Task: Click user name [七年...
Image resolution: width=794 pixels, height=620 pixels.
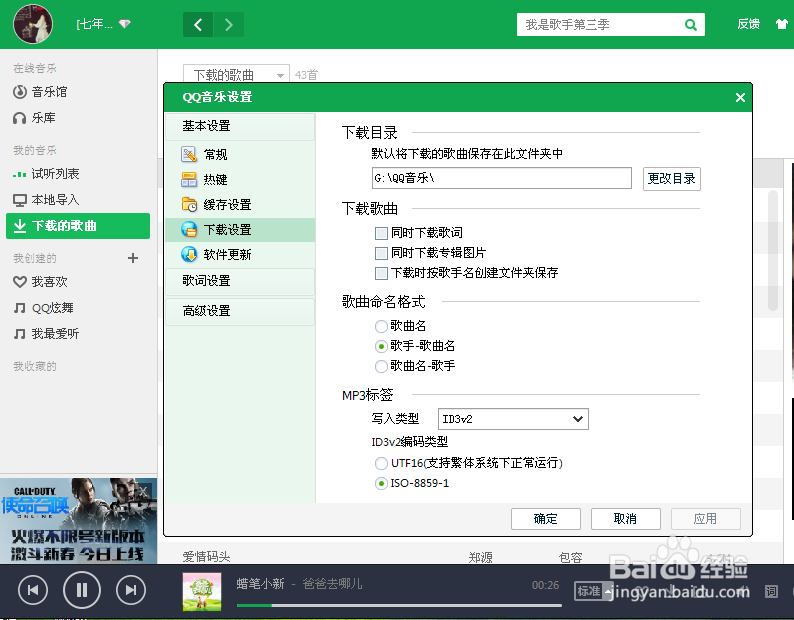Action: [x=94, y=24]
